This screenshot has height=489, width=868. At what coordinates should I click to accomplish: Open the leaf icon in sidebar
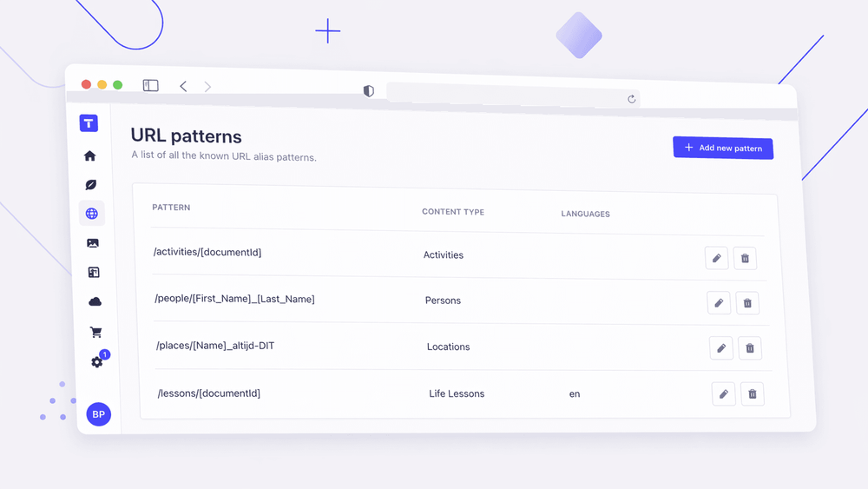pyautogui.click(x=91, y=184)
